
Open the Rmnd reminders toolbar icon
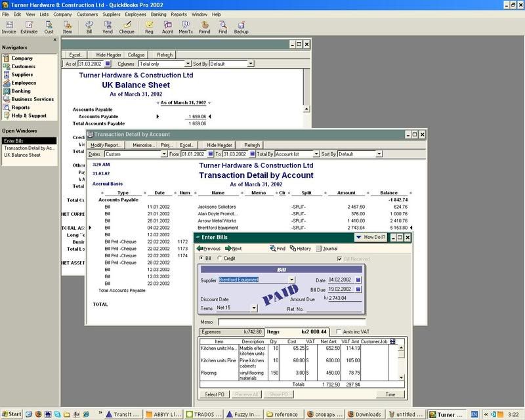pos(205,28)
